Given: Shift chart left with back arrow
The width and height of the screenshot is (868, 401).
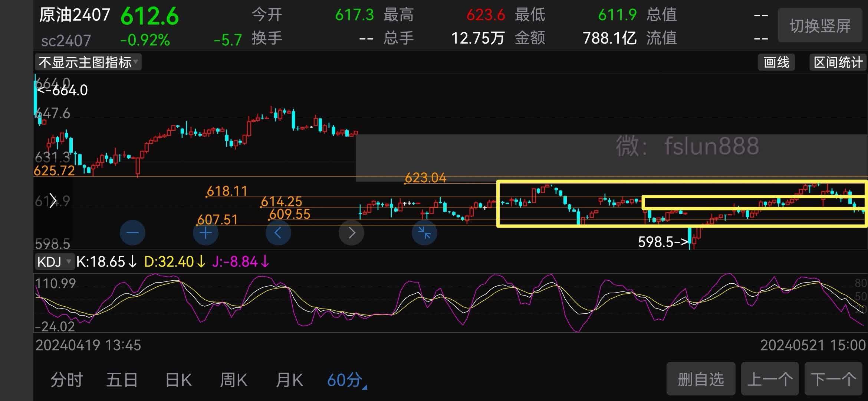Looking at the screenshot, I should tap(278, 233).
